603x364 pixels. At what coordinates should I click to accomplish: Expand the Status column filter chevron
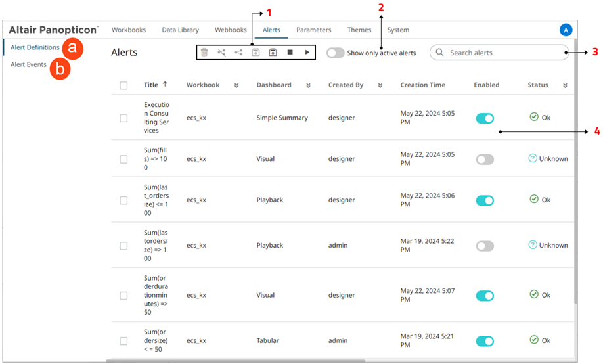pos(566,85)
